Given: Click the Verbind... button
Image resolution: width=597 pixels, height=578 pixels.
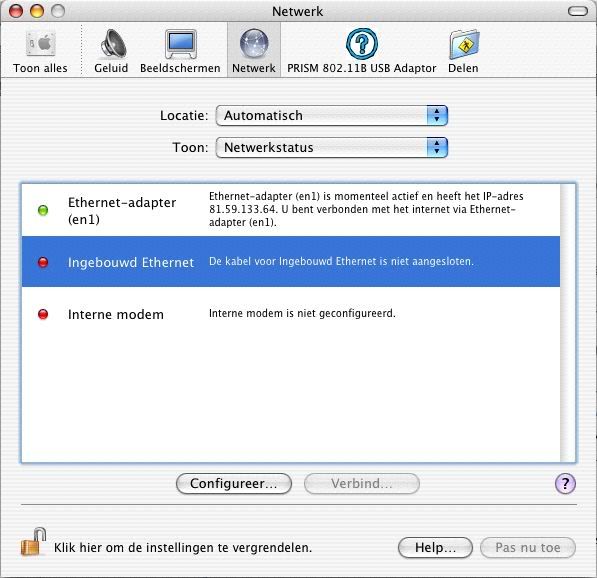Looking at the screenshot, I should click(362, 484).
